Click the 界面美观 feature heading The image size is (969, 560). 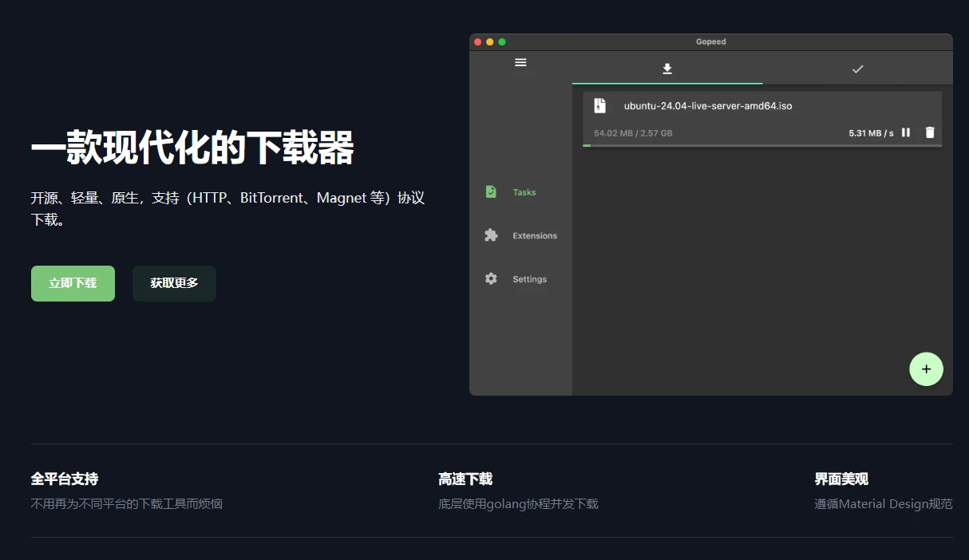click(x=841, y=479)
